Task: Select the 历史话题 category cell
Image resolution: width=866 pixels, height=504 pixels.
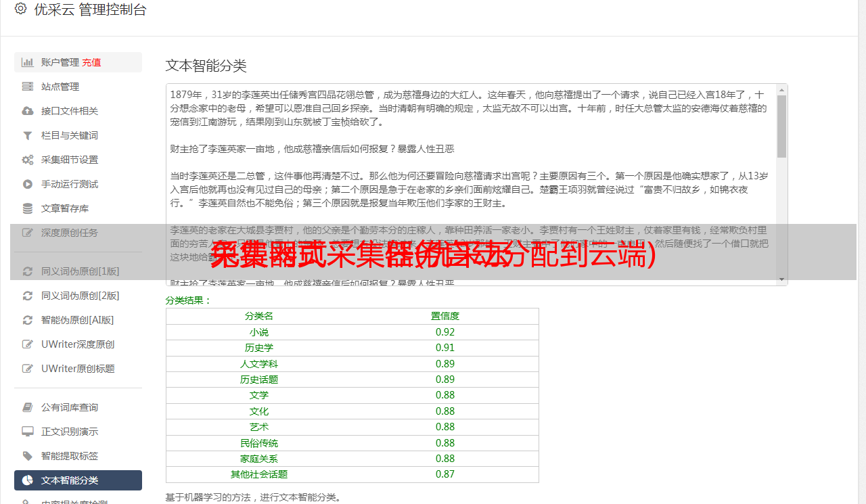Action: point(259,380)
